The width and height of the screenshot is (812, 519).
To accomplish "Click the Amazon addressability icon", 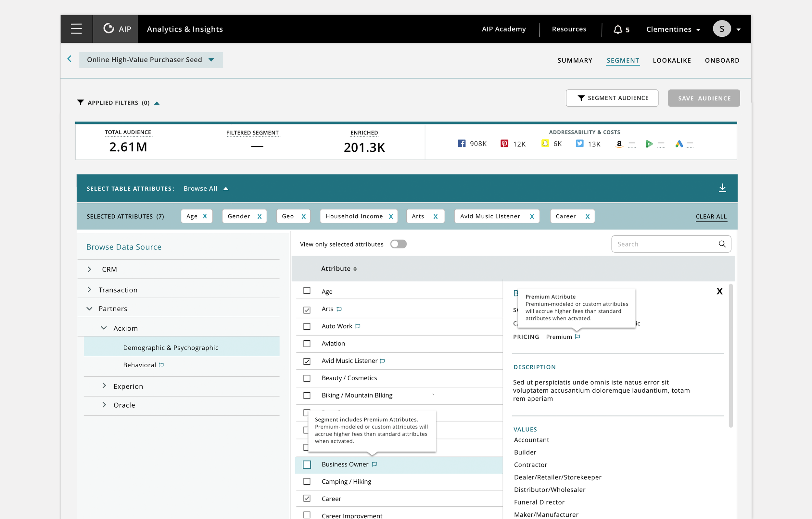I will [x=619, y=144].
